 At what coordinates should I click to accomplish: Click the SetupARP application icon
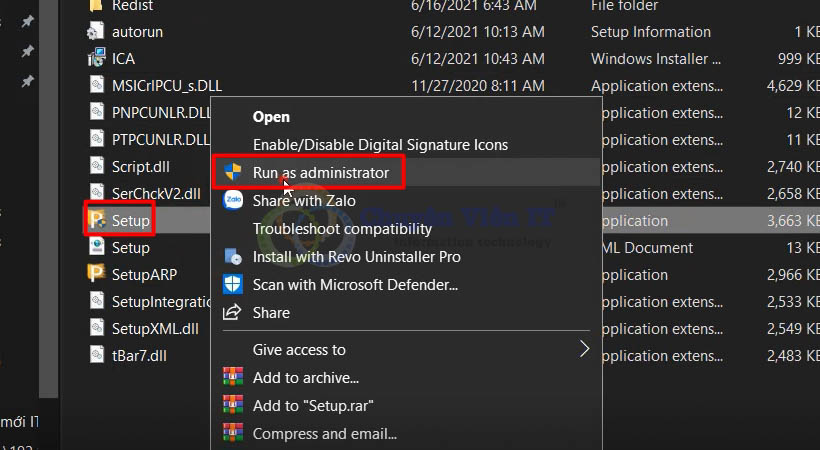[x=96, y=274]
